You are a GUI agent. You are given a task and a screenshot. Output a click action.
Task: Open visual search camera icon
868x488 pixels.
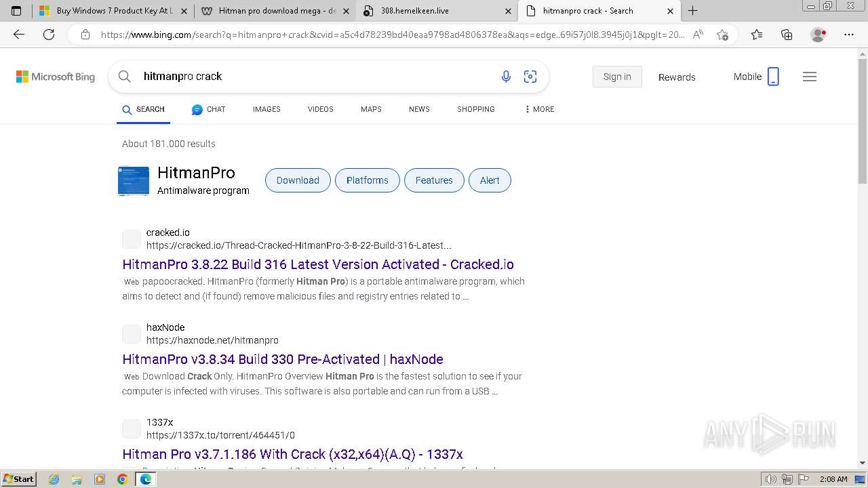[530, 77]
